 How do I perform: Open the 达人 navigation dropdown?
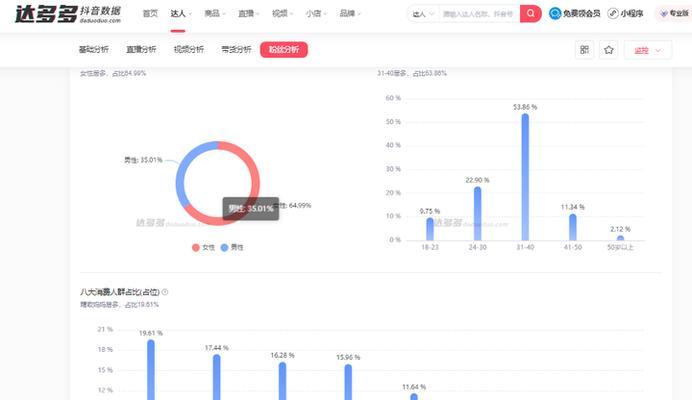[x=181, y=14]
